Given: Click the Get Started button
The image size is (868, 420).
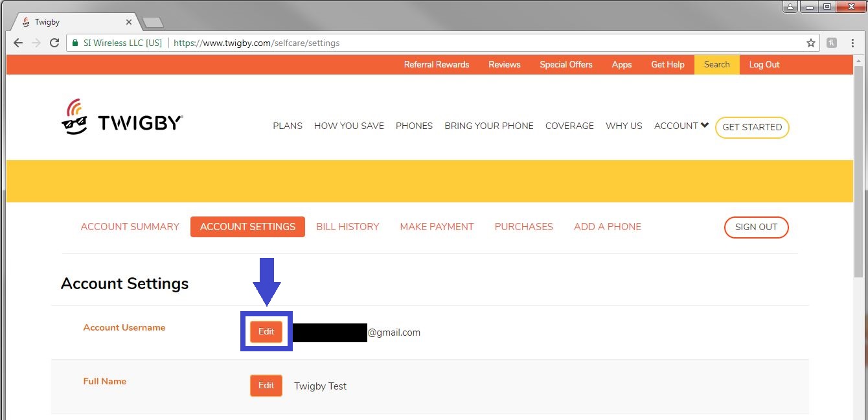Looking at the screenshot, I should [x=751, y=128].
